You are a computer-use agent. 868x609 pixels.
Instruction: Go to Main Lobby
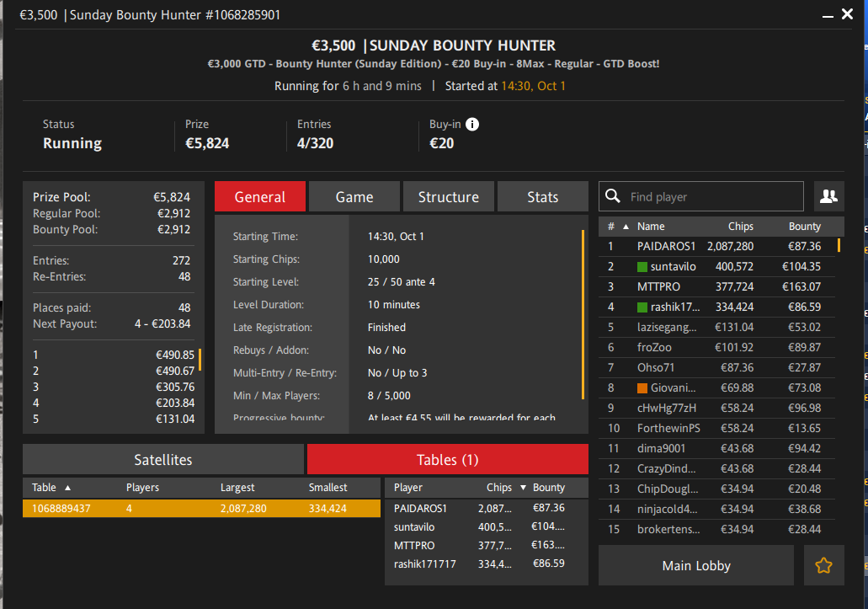click(696, 565)
